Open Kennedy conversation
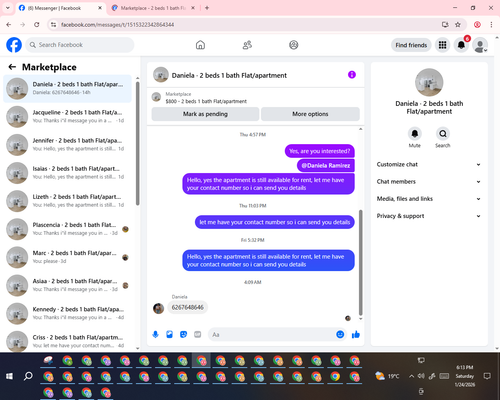Viewport: 500px width, 400px height. pyautogui.click(x=67, y=313)
